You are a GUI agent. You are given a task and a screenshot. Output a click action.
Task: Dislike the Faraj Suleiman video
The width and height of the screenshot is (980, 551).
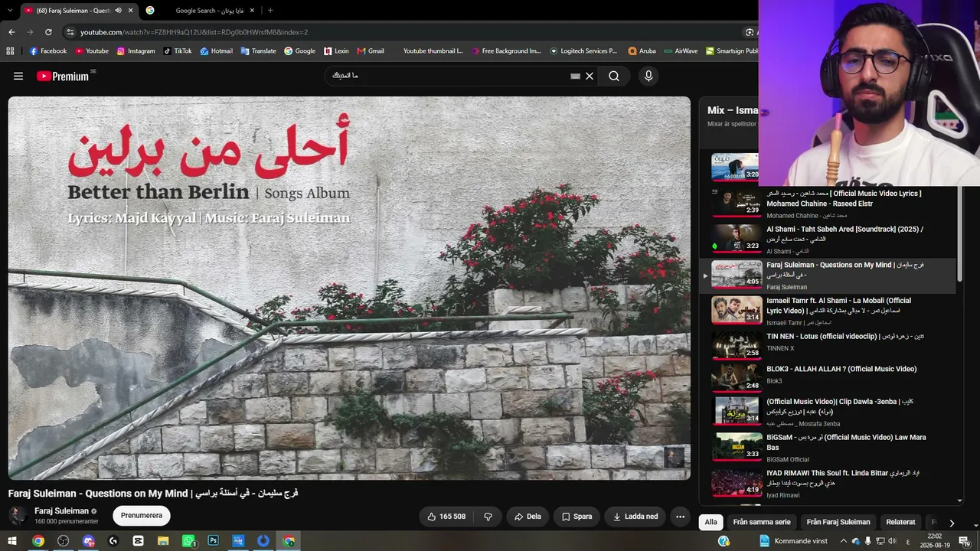488,517
